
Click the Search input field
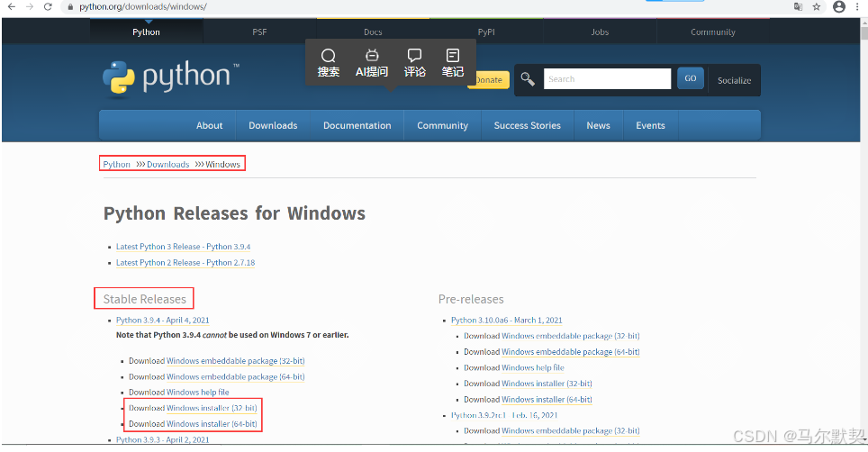click(x=607, y=78)
